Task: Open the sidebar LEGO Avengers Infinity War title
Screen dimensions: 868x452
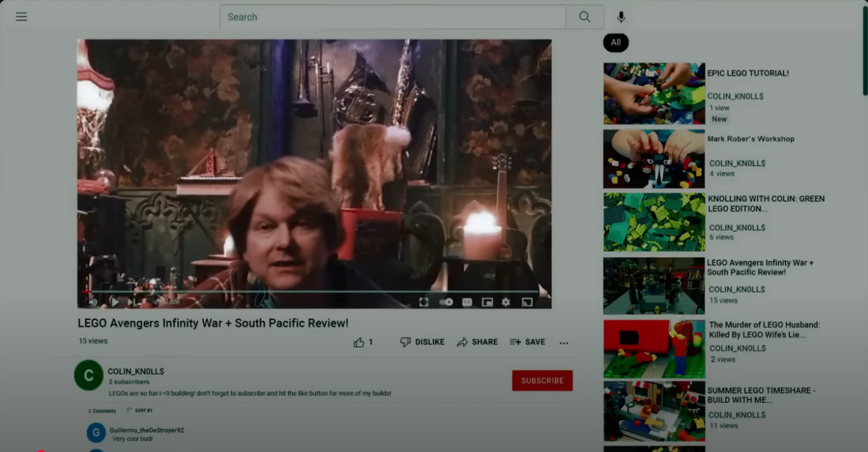Action: 761,267
